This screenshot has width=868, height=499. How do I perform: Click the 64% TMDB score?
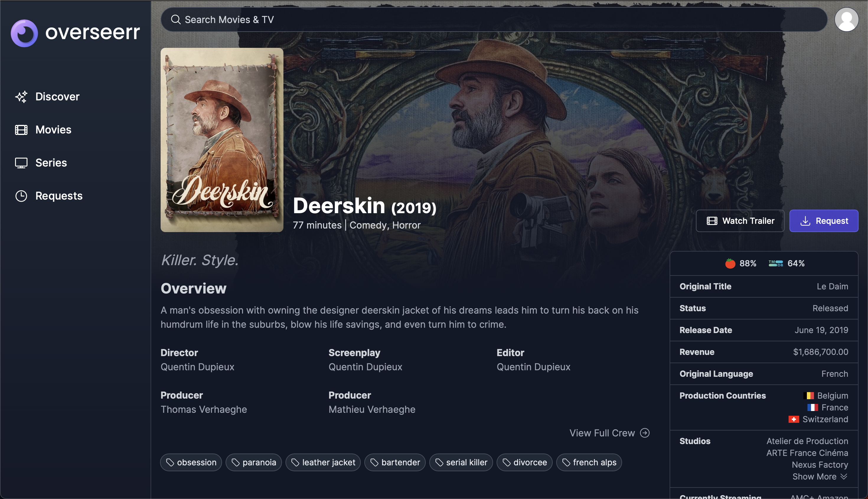point(796,263)
